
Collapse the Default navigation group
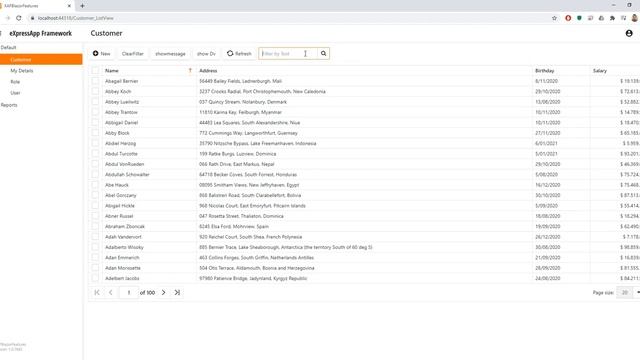point(8,47)
